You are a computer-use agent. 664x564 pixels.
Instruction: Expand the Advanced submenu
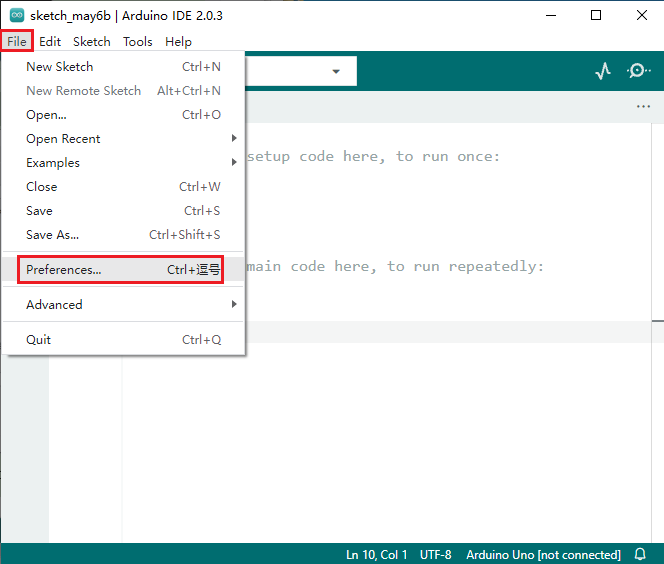click(123, 304)
